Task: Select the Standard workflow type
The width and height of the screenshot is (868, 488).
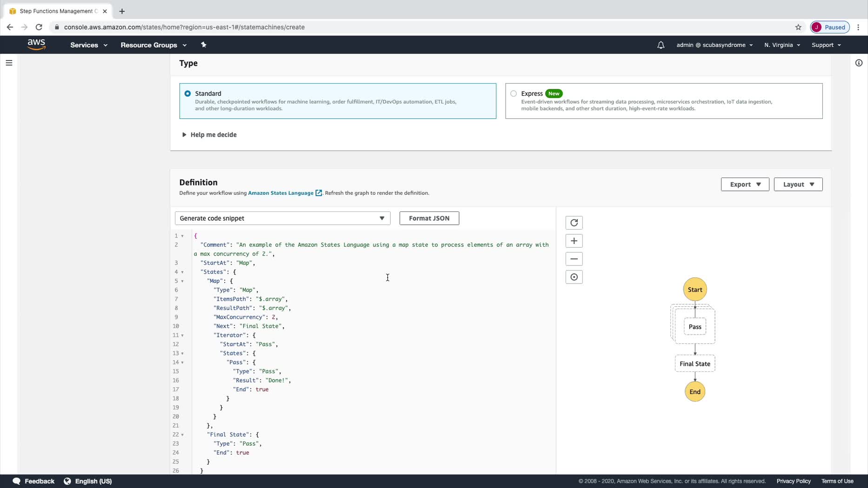Action: point(187,93)
